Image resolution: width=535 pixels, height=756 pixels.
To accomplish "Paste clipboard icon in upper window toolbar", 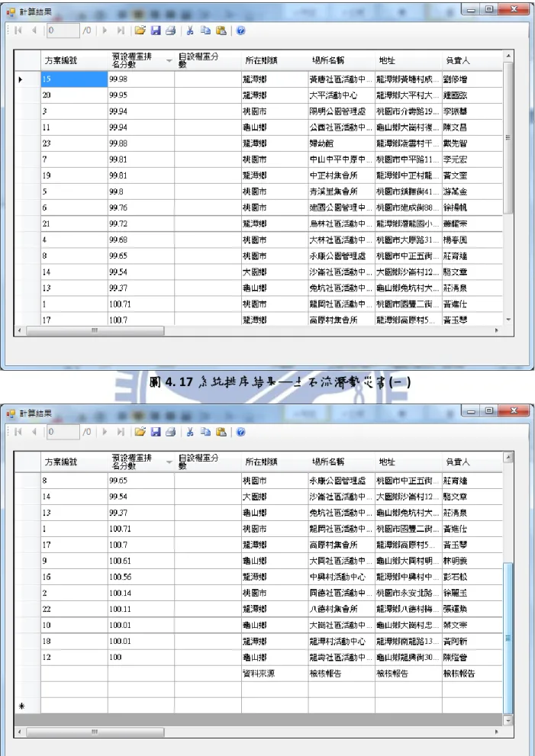I will click(x=221, y=31).
